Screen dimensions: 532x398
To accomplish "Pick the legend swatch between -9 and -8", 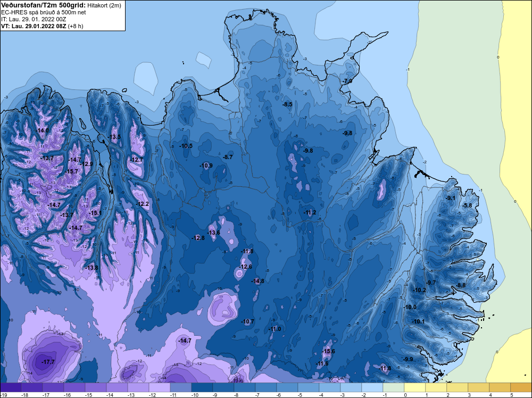I will (x=223, y=387).
